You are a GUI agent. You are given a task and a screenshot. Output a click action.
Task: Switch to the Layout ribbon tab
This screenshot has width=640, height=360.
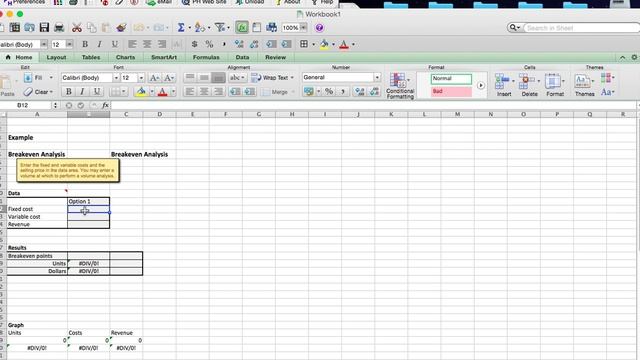tap(56, 58)
